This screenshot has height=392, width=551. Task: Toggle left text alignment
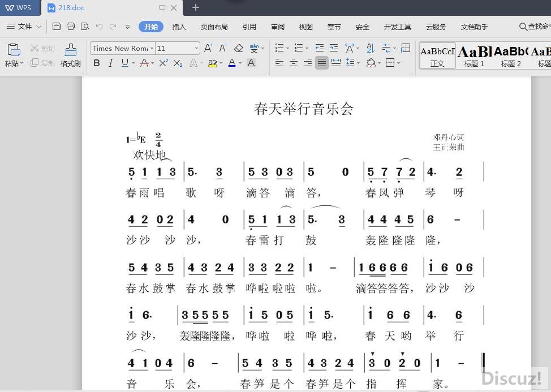pos(279,63)
